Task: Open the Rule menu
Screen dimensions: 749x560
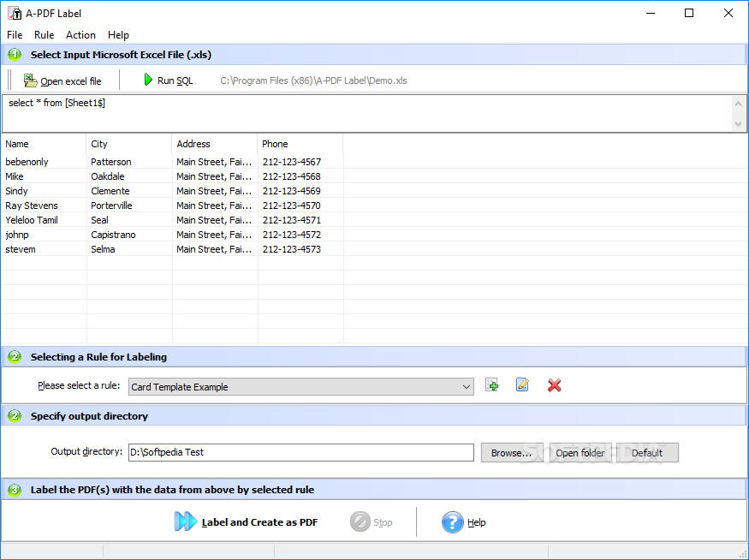Action: pyautogui.click(x=44, y=35)
